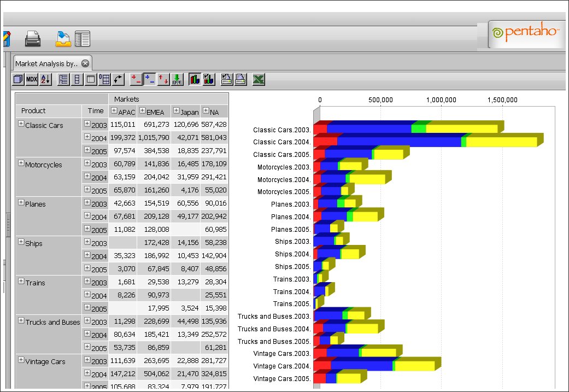569x392 pixels.
Task: Click yellow segment of Classic Cars.2004 bar
Action: click(x=501, y=142)
